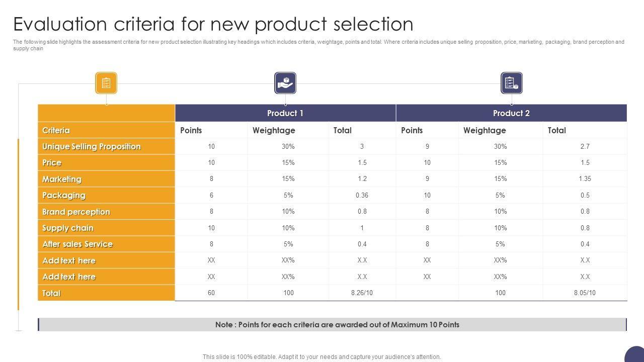Click the Brand perception row label
This screenshot has height=362, width=644.
coord(76,212)
